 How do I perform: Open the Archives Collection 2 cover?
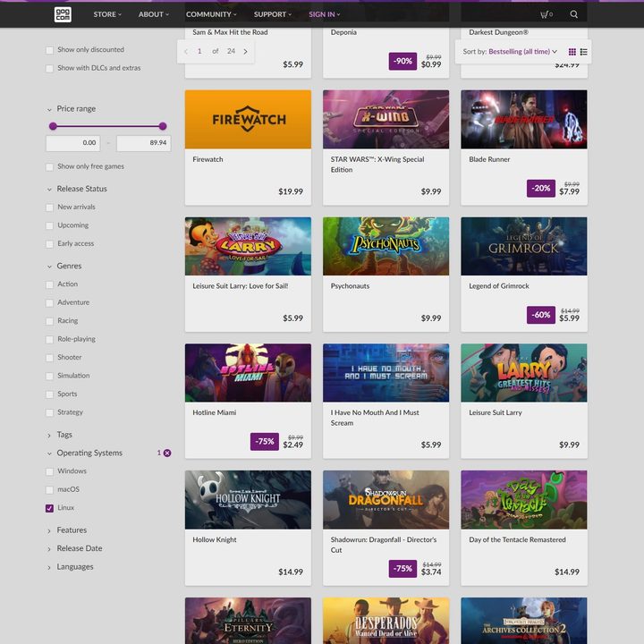click(524, 621)
